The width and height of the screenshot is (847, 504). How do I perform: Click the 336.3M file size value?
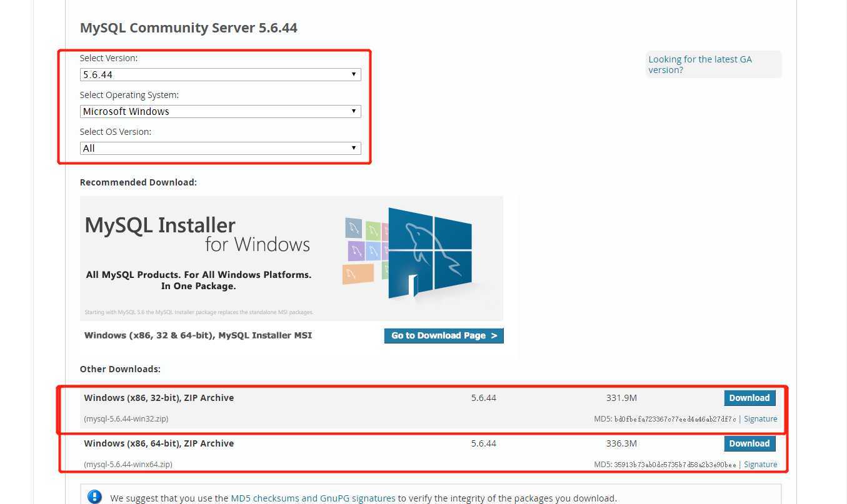621,443
